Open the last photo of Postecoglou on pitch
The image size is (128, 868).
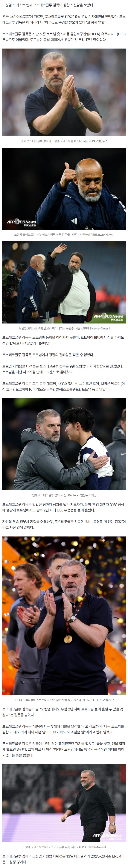click(x=64, y=803)
